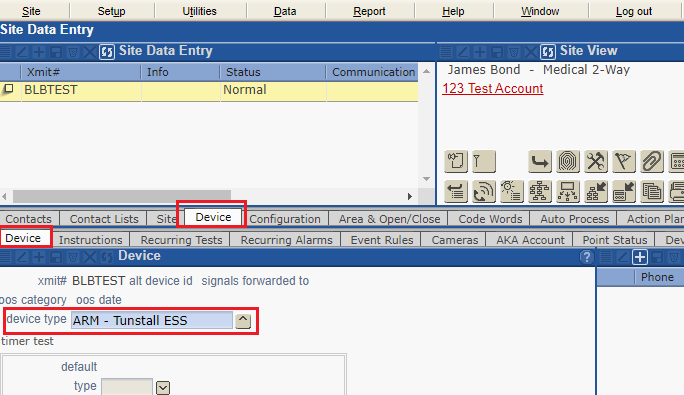This screenshot has width=684, height=395.
Task: Click the grayed save icon in Site View toolbar
Action: pos(497,52)
